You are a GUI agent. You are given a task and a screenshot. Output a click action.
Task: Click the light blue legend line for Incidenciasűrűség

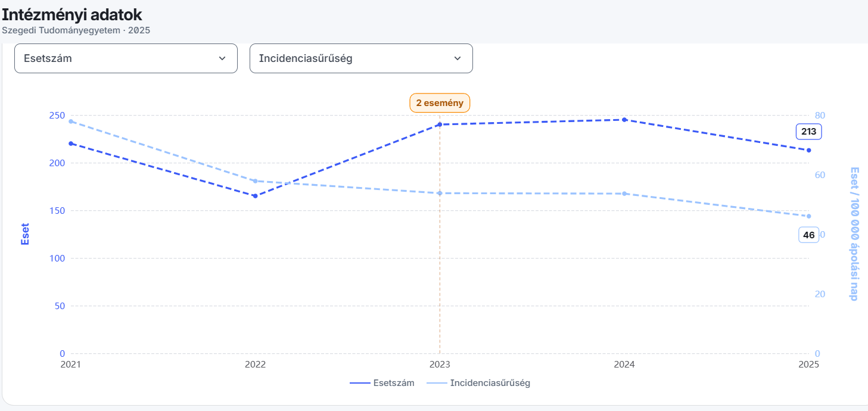point(436,383)
